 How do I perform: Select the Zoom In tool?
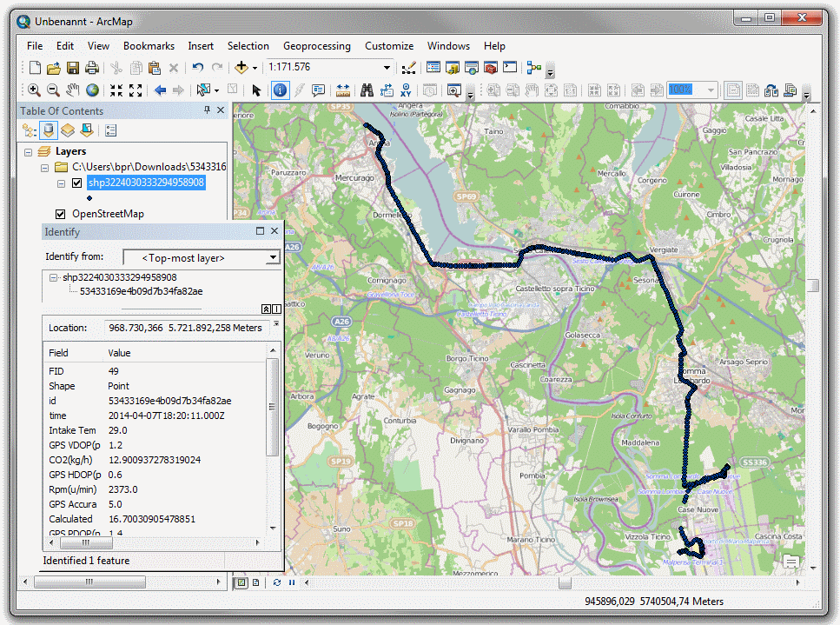pos(34,90)
